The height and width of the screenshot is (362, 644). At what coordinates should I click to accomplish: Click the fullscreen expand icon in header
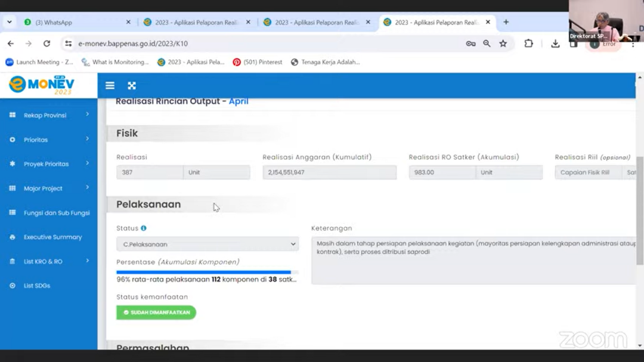tap(132, 86)
